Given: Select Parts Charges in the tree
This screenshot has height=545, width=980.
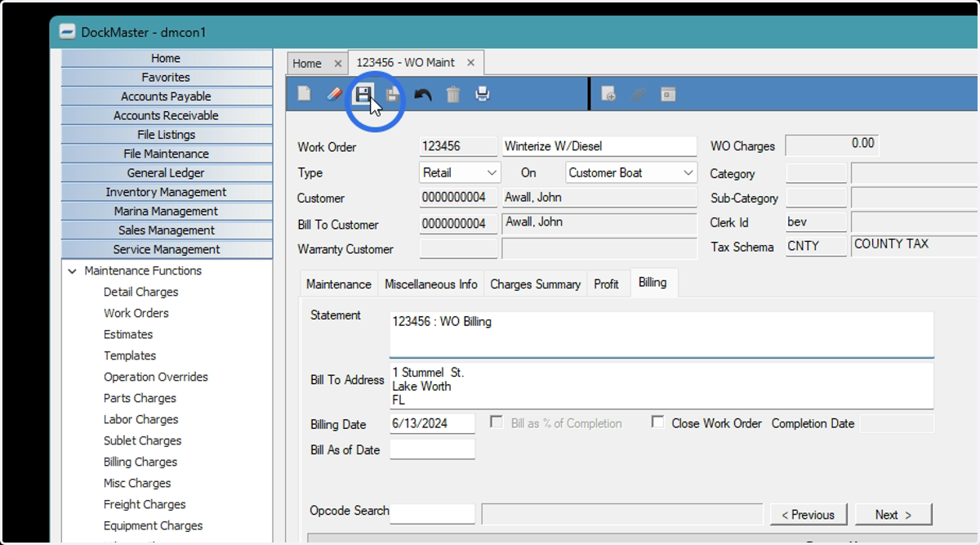Looking at the screenshot, I should coord(140,398).
